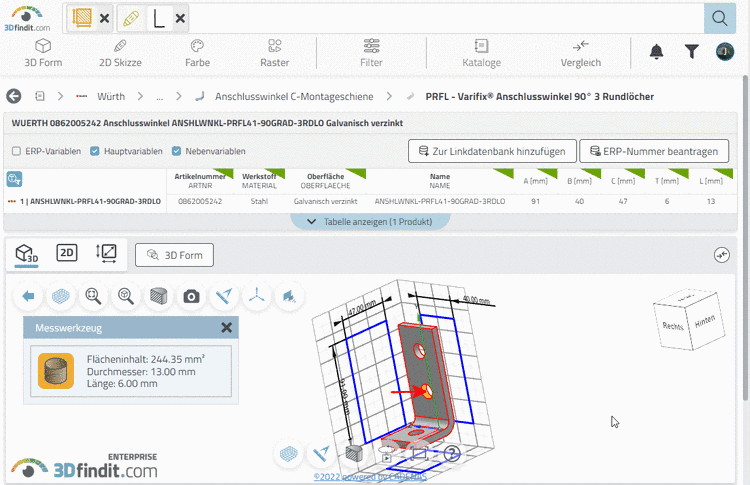Click the Artikelnummer column header
The height and width of the screenshot is (485, 750).
[200, 181]
